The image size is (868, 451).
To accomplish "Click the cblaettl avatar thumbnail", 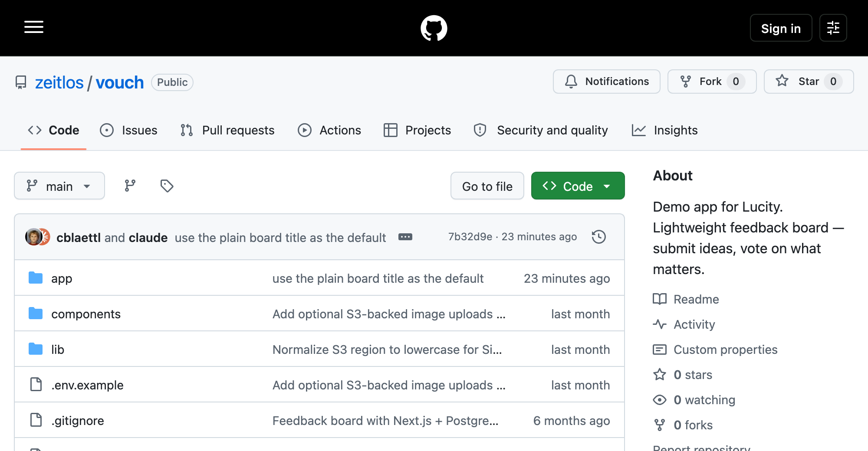I will click(x=33, y=237).
